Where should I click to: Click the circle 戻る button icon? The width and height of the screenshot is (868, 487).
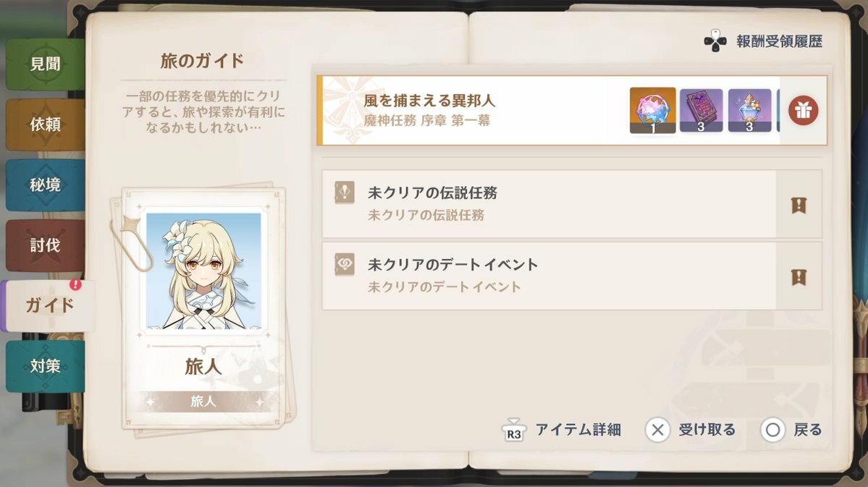click(772, 430)
